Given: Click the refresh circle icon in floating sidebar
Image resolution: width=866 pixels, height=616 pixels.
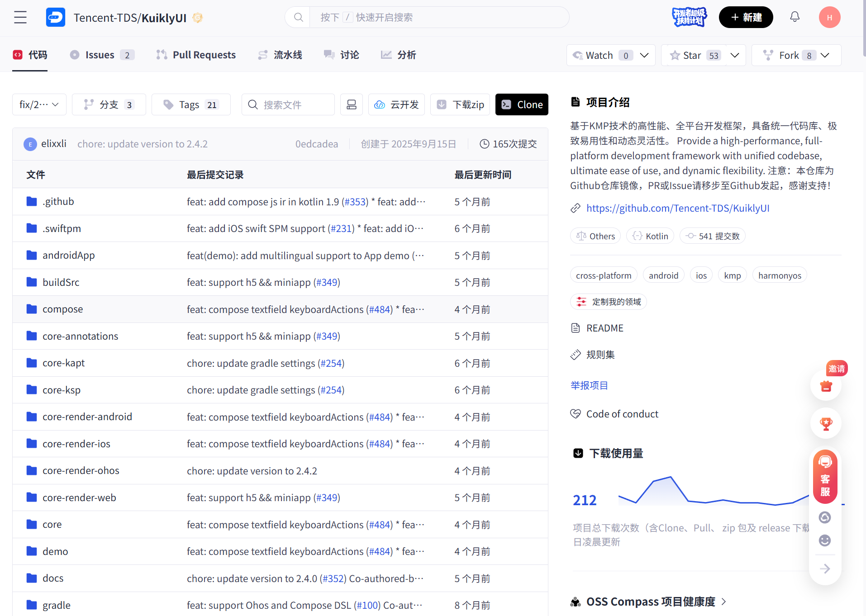Looking at the screenshot, I should (825, 517).
